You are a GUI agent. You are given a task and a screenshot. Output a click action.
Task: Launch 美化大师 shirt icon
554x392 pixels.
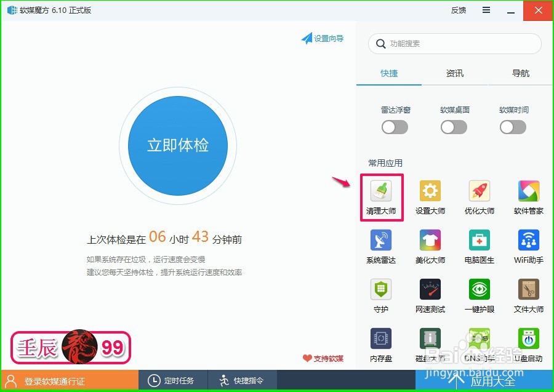tap(430, 240)
